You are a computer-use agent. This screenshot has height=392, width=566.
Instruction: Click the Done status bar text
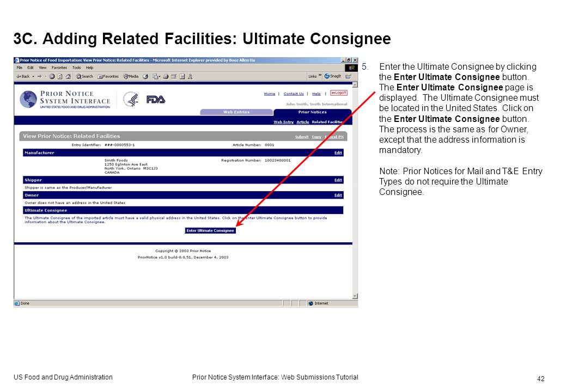coord(25,303)
